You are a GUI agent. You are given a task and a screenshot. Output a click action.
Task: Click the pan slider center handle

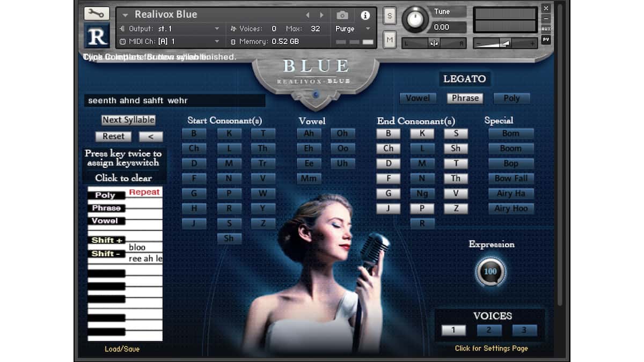(434, 43)
